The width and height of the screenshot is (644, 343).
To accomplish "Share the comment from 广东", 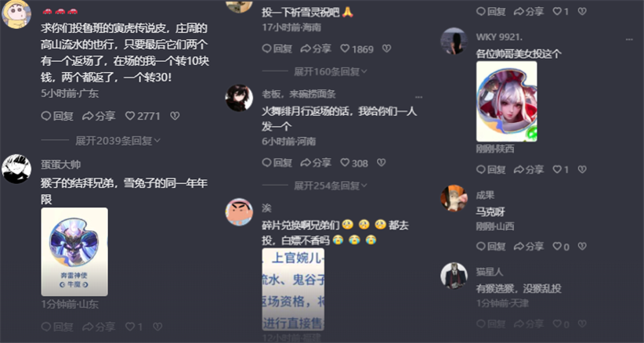I will (x=99, y=116).
